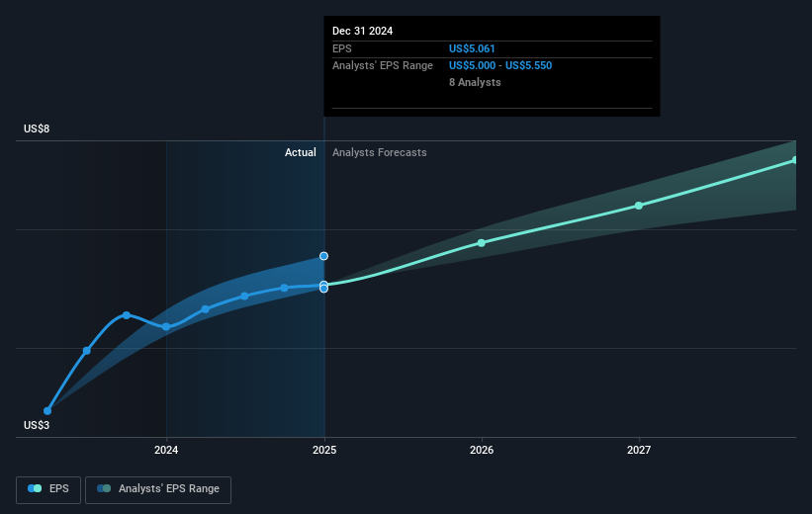The image size is (812, 514).
Task: Toggle the EPS legend button
Action: tap(48, 489)
